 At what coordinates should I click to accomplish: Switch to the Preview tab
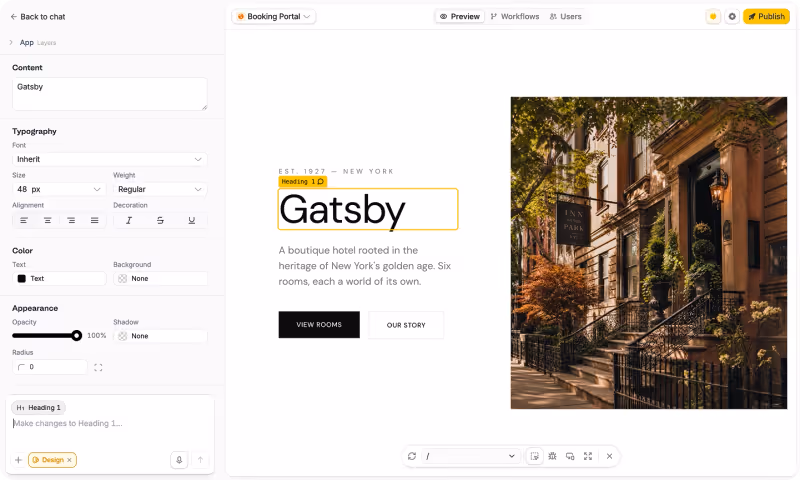tap(460, 16)
